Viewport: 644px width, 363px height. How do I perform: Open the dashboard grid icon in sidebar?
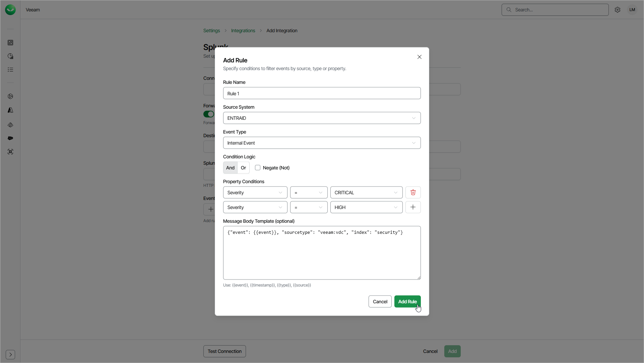click(x=10, y=43)
